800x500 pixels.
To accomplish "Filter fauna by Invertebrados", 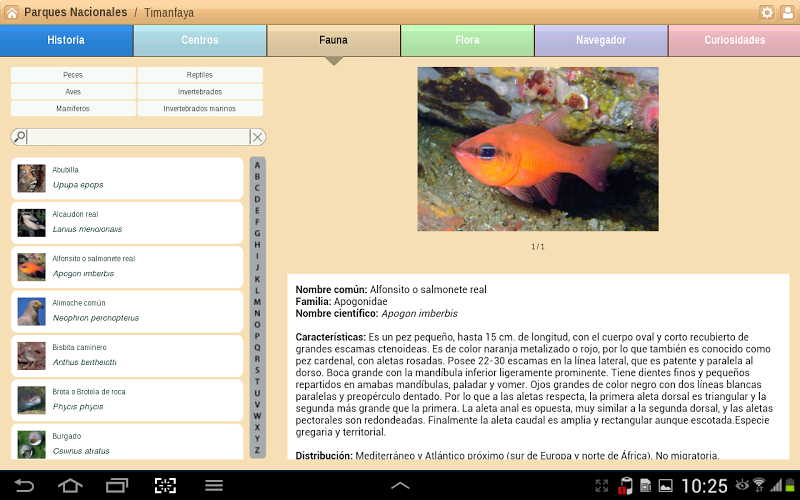I will (x=200, y=92).
